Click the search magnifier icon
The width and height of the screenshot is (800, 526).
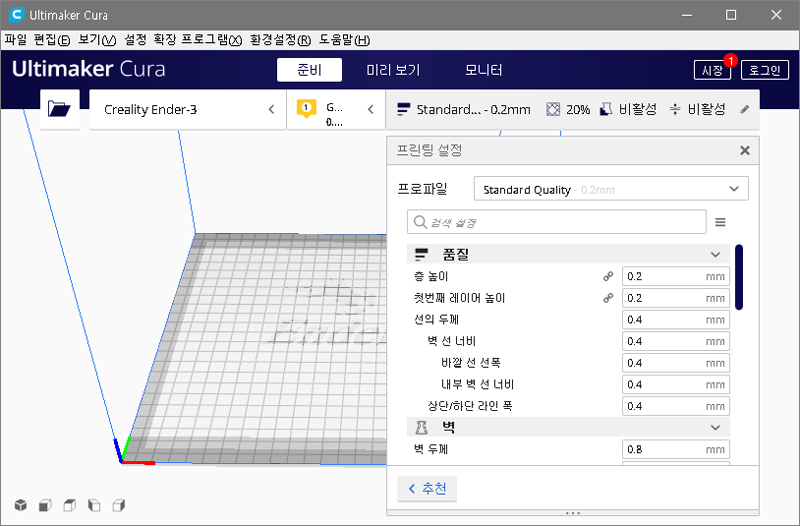(x=420, y=222)
